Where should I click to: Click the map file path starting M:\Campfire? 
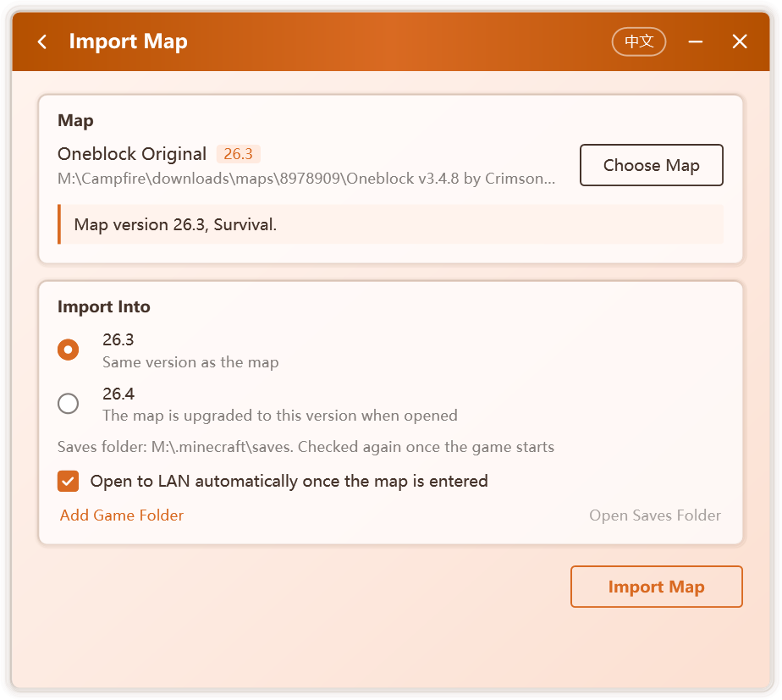[306, 178]
